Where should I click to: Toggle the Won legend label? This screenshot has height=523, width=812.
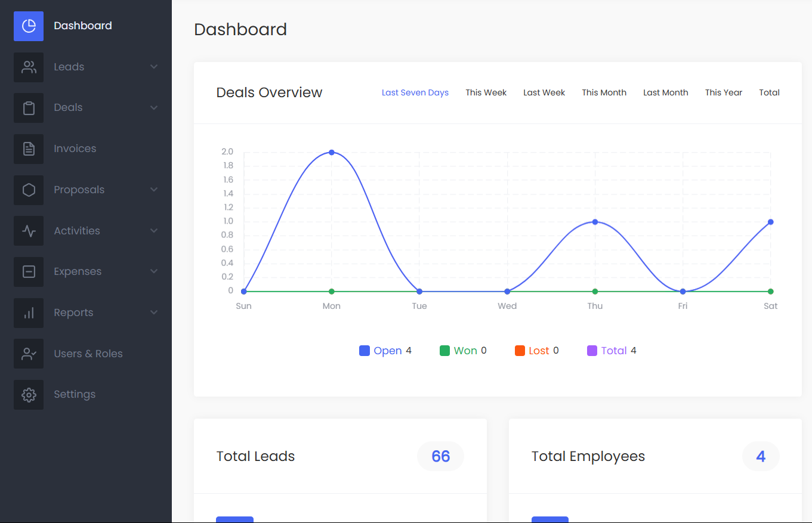point(465,351)
